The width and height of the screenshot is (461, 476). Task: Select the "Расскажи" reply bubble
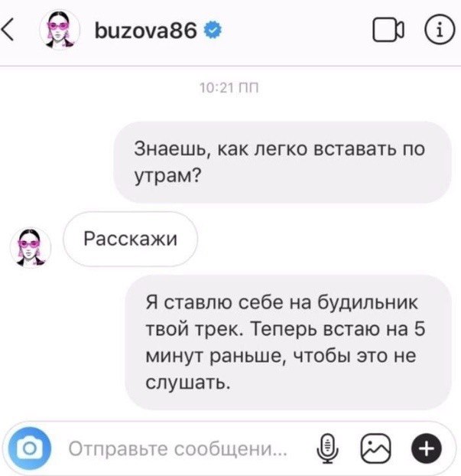coord(131,240)
